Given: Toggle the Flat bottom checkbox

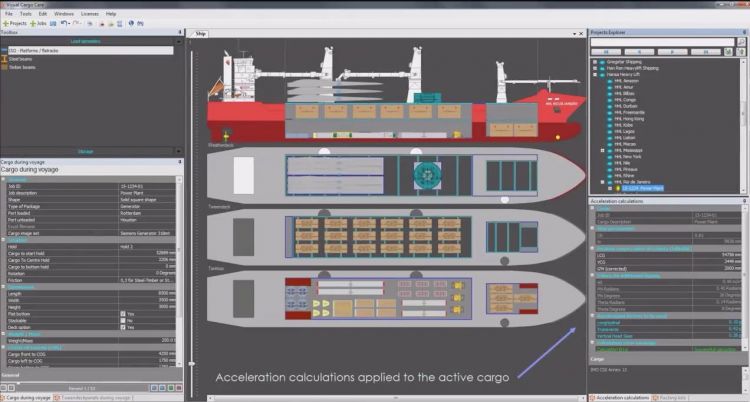Looking at the screenshot, I should tap(123, 313).
